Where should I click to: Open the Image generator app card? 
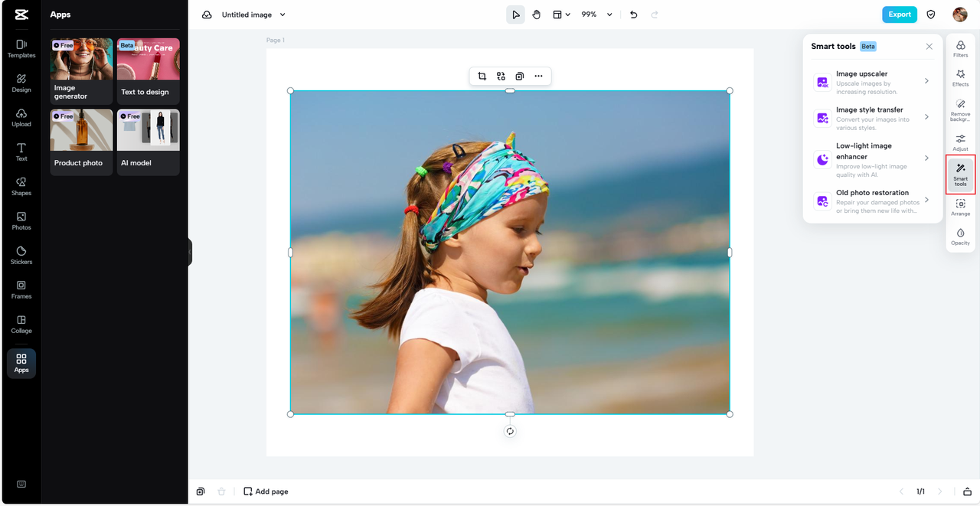(x=81, y=71)
